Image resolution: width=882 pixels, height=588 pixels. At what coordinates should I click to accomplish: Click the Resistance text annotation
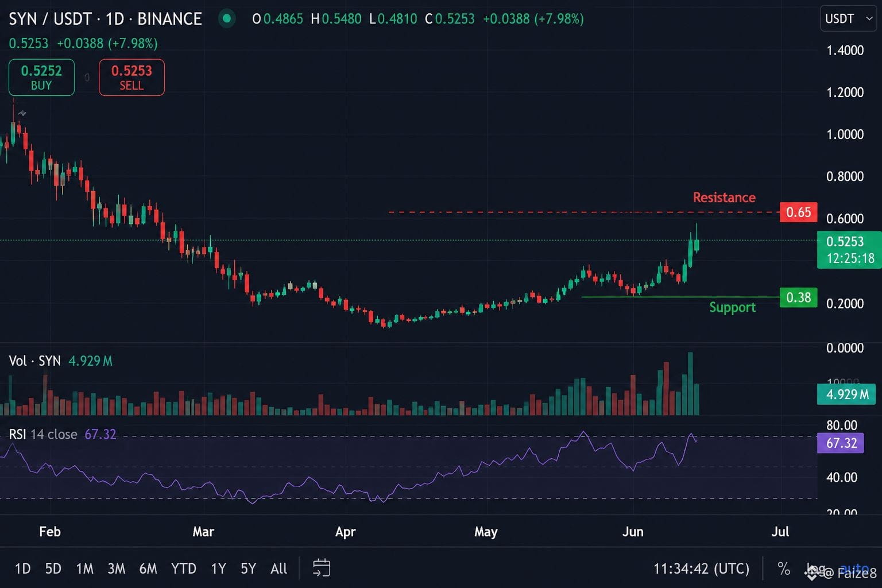click(724, 198)
